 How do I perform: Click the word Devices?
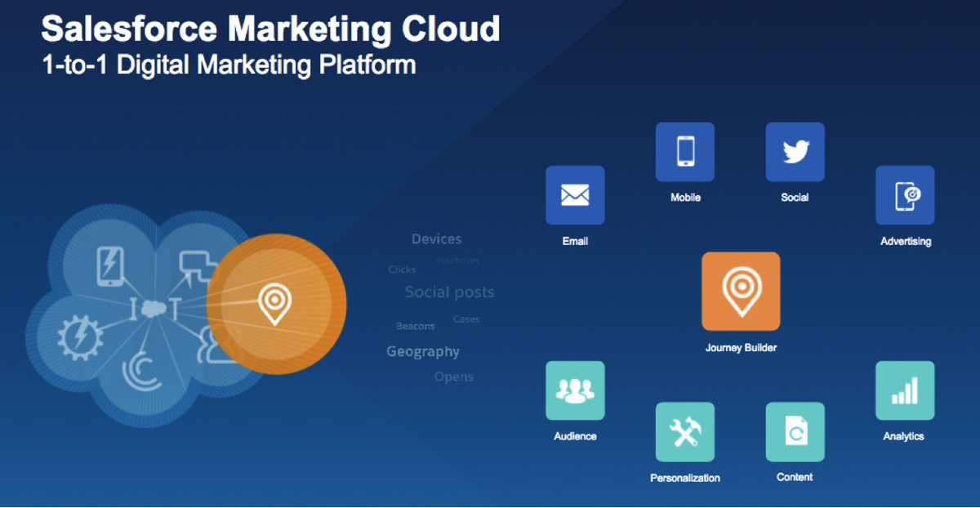tap(436, 239)
